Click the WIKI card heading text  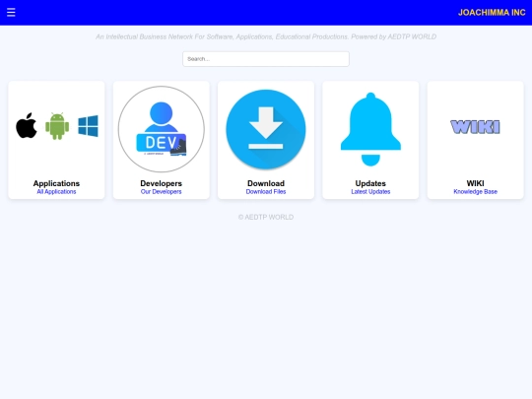[x=475, y=183]
